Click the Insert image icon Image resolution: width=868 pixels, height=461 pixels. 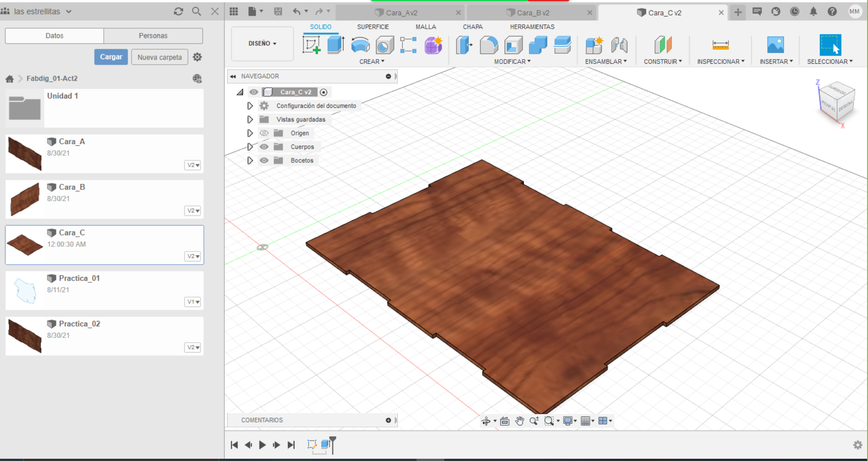[x=775, y=45]
